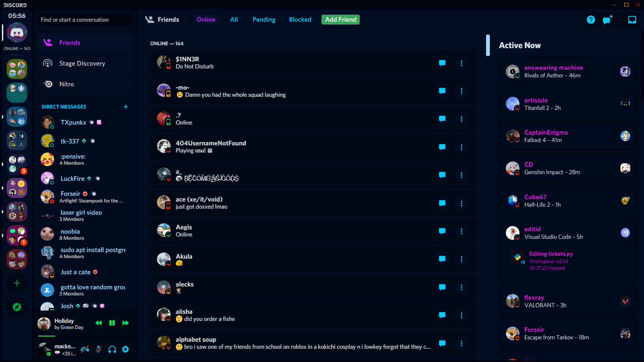Expand the topmost server folder below home
Viewport: 644px width, 362px height.
coord(17,69)
